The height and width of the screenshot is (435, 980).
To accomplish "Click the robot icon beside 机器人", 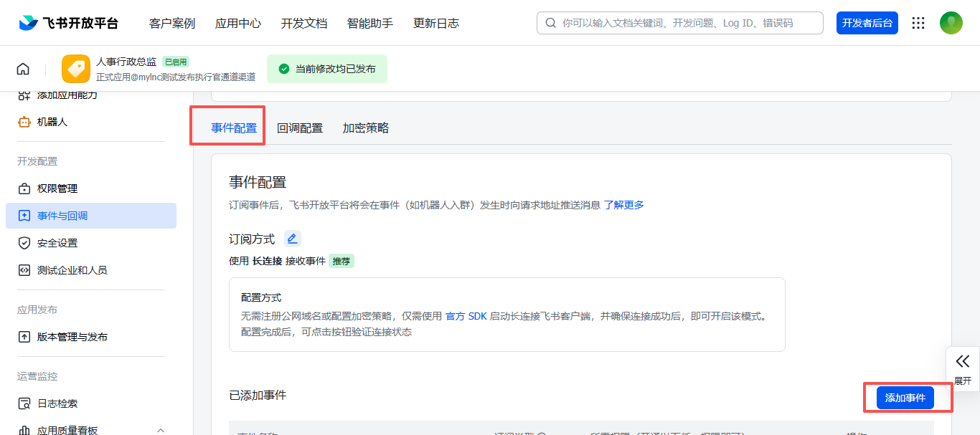I will pos(24,122).
